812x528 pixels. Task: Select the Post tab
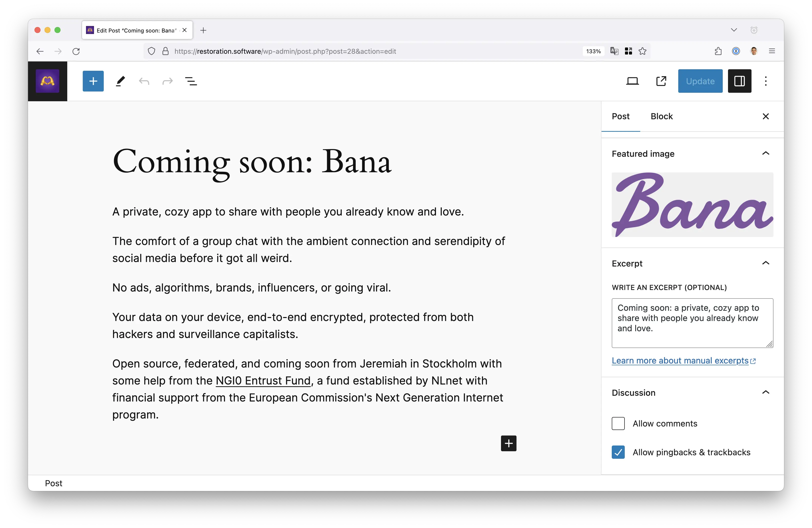[x=620, y=116]
